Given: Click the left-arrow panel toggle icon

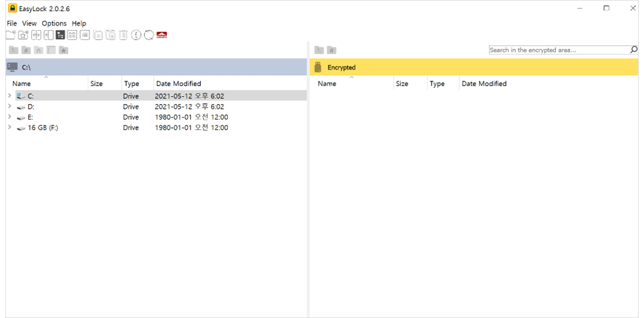Looking at the screenshot, I should click(x=48, y=35).
